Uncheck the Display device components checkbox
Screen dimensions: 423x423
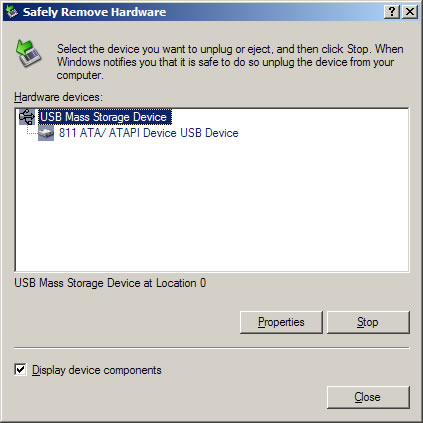click(20, 370)
